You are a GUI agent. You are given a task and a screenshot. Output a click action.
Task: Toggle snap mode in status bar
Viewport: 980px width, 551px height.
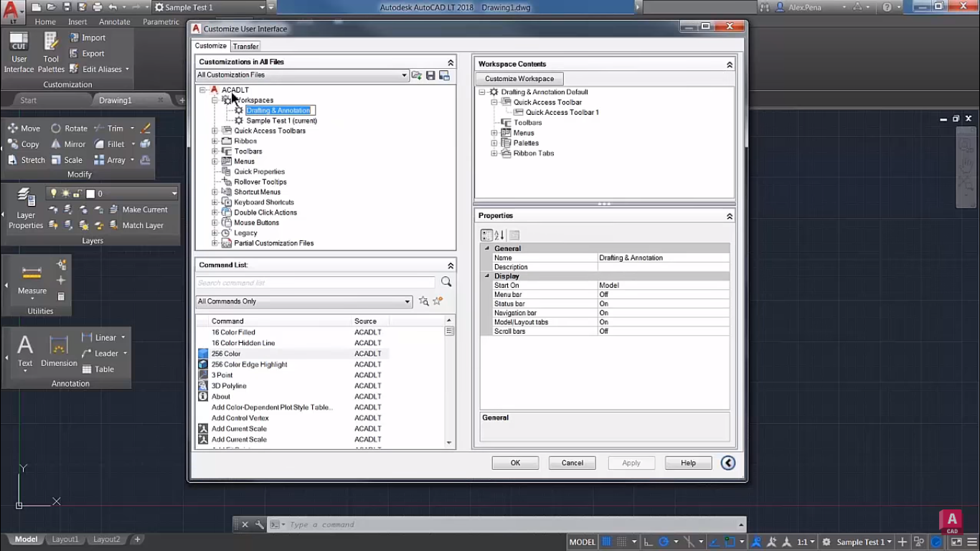[622, 542]
